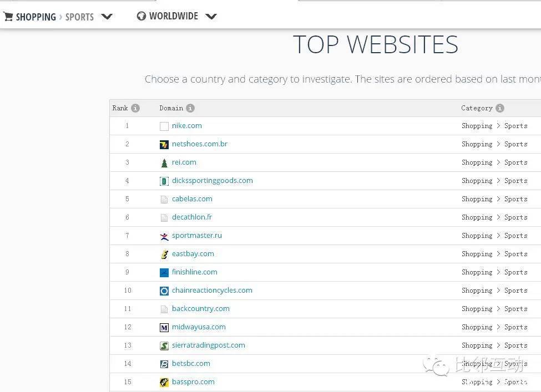
Task: Click the nike.com favicon
Action: 164,126
